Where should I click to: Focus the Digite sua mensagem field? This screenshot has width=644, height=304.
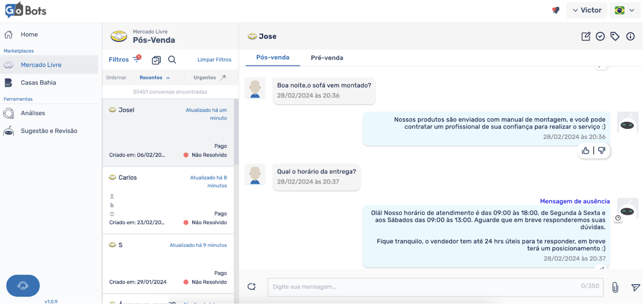[435, 287]
